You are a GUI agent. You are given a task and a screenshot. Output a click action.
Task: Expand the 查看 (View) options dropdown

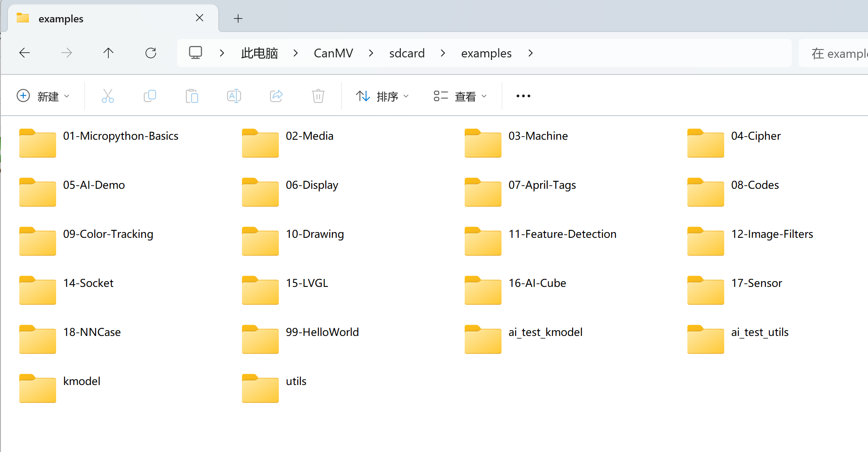pos(460,96)
